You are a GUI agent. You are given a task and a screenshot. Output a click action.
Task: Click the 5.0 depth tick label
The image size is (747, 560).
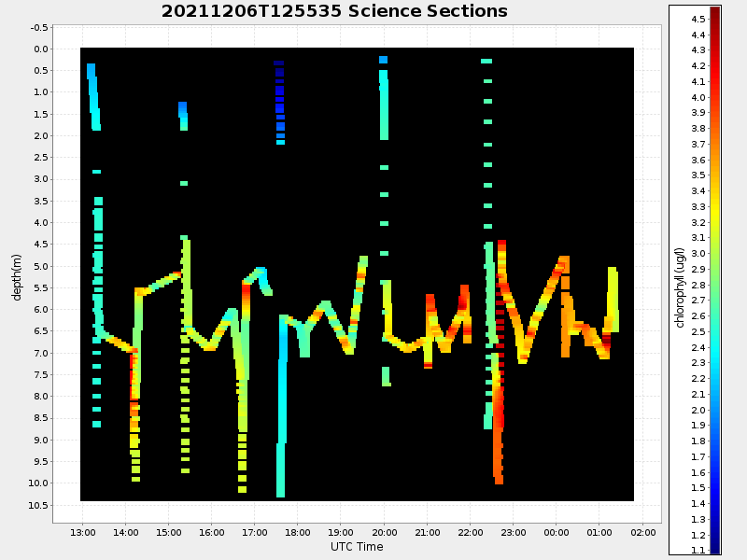click(41, 266)
